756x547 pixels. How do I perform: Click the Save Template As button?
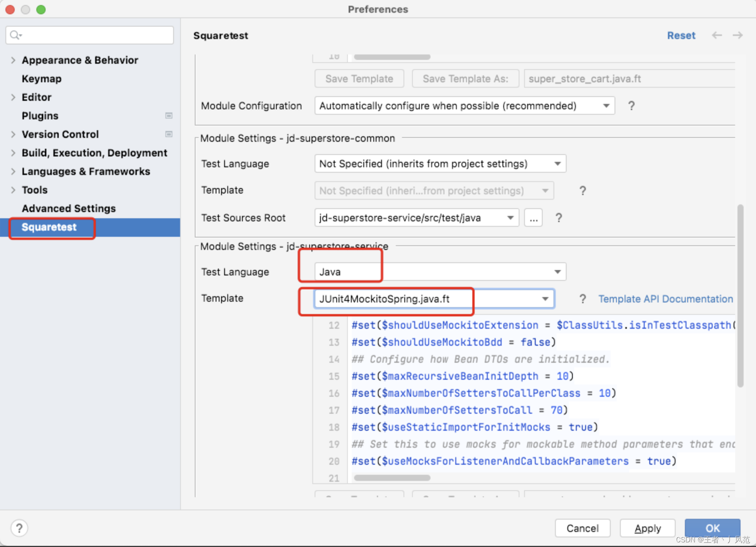pos(465,79)
